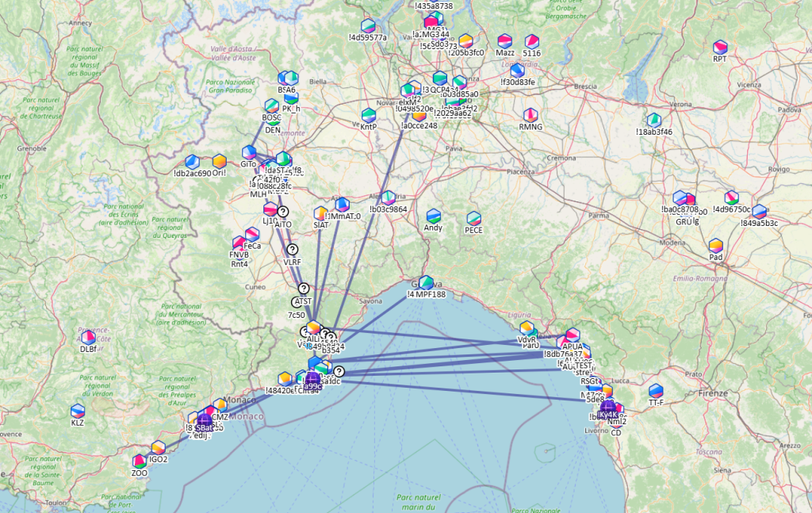This screenshot has height=513, width=812.
Task: Open the !4d59577a node icon
Action: 368,25
